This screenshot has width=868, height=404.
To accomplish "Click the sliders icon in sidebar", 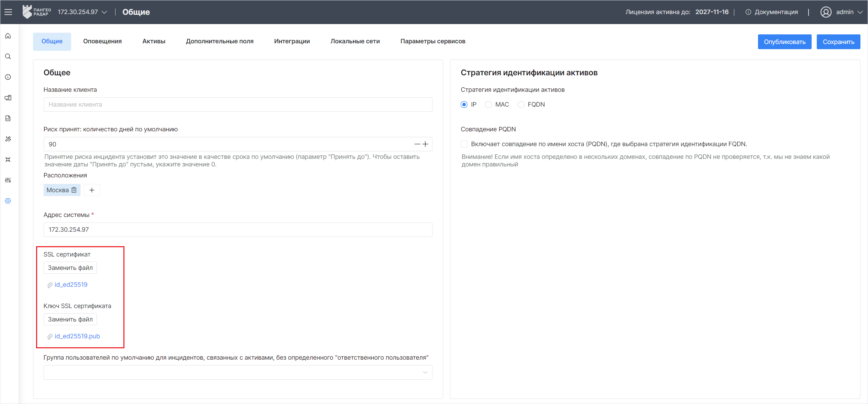I will [8, 180].
